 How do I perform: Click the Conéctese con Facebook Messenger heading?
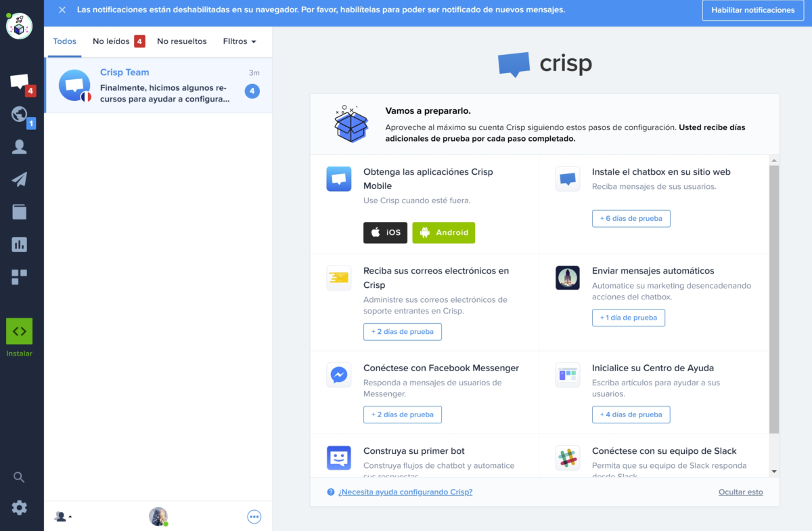(441, 368)
